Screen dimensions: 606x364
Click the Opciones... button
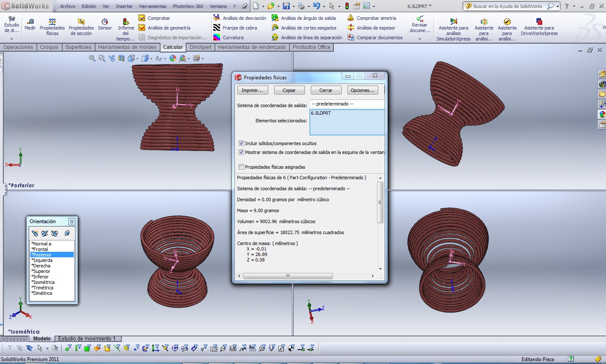[x=362, y=90]
